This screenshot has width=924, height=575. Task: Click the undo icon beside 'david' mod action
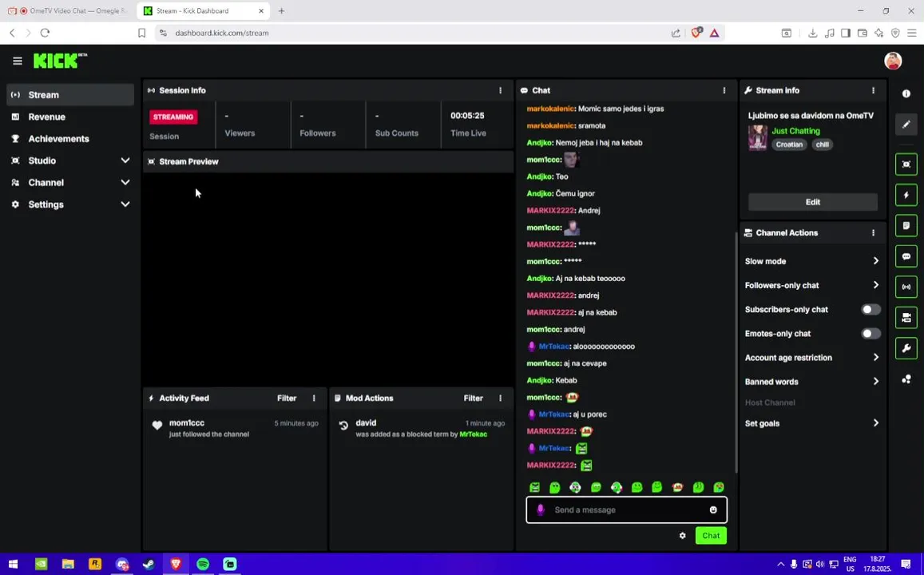343,426
